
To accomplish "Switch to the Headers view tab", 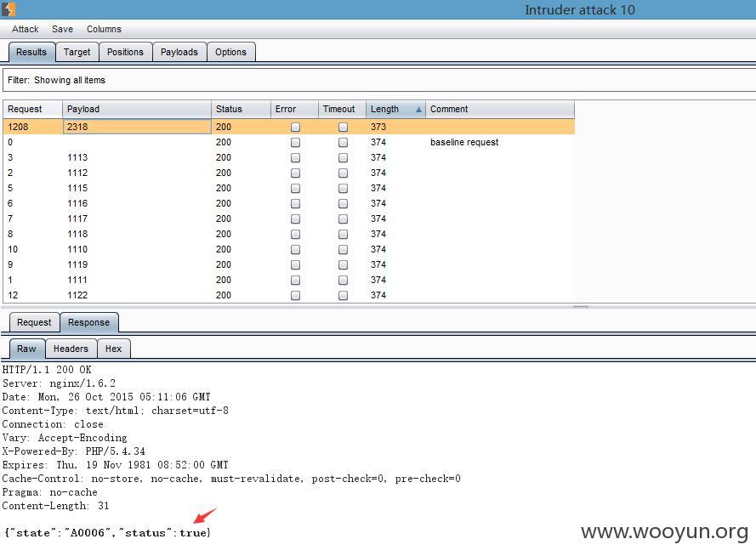I will click(x=71, y=349).
